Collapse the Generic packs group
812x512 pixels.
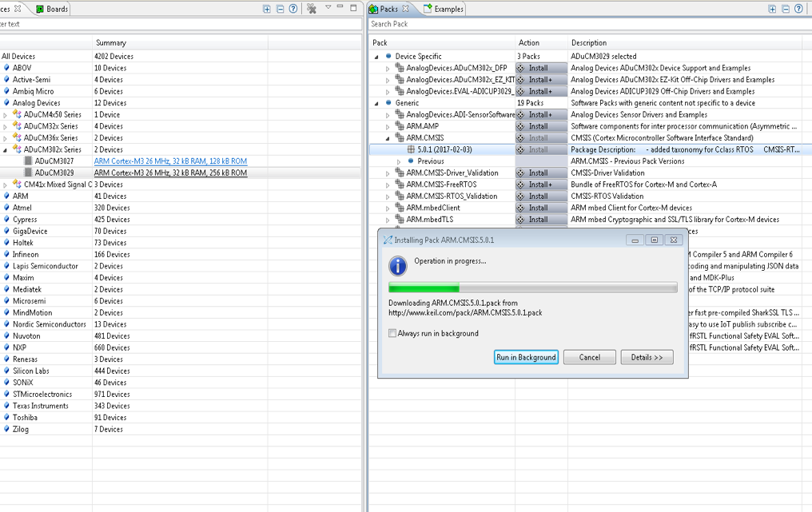click(x=376, y=103)
